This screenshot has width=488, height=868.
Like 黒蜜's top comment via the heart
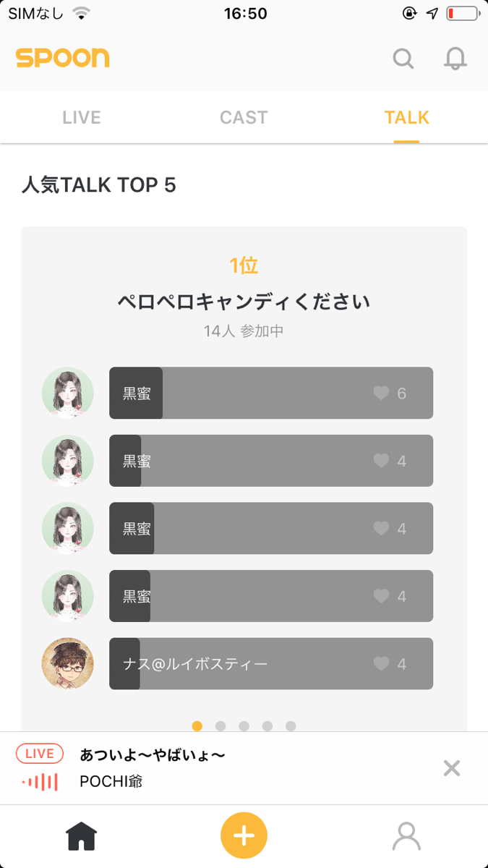[382, 393]
